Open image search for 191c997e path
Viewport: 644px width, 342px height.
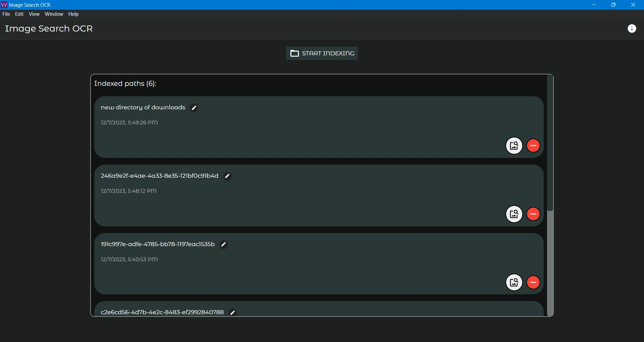(x=514, y=283)
